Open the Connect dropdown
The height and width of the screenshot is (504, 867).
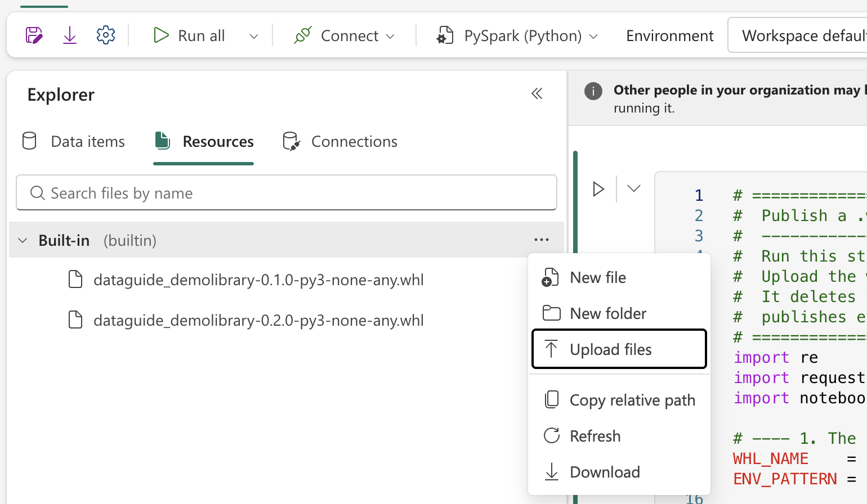click(345, 35)
